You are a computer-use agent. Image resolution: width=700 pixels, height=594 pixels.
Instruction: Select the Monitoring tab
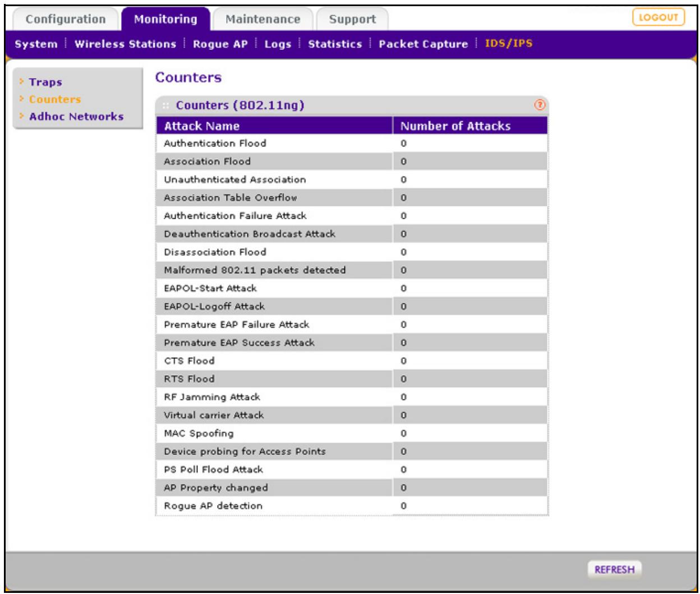tap(165, 19)
